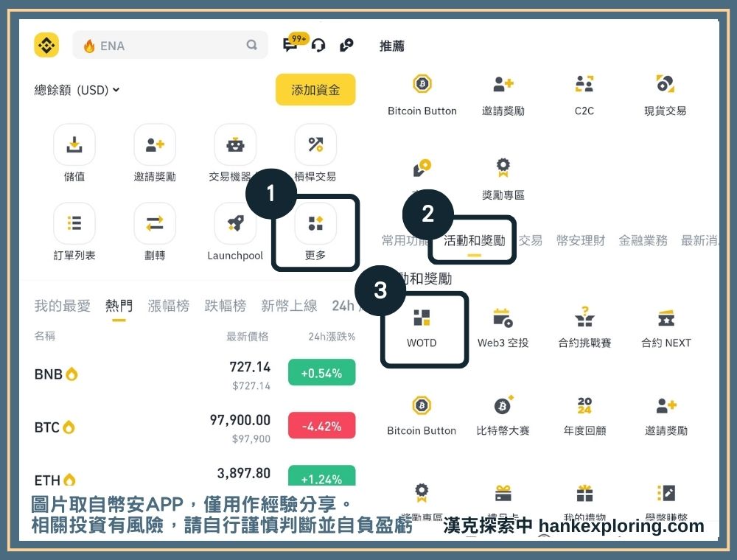Viewport: 737px width, 560px height.
Task: Open the 我的禮物 gift box icon
Action: [584, 493]
